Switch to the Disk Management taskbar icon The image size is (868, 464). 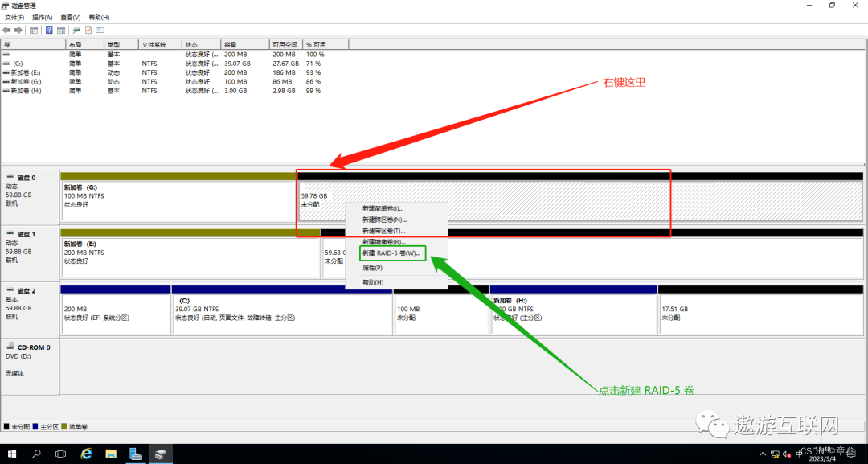coord(161,454)
